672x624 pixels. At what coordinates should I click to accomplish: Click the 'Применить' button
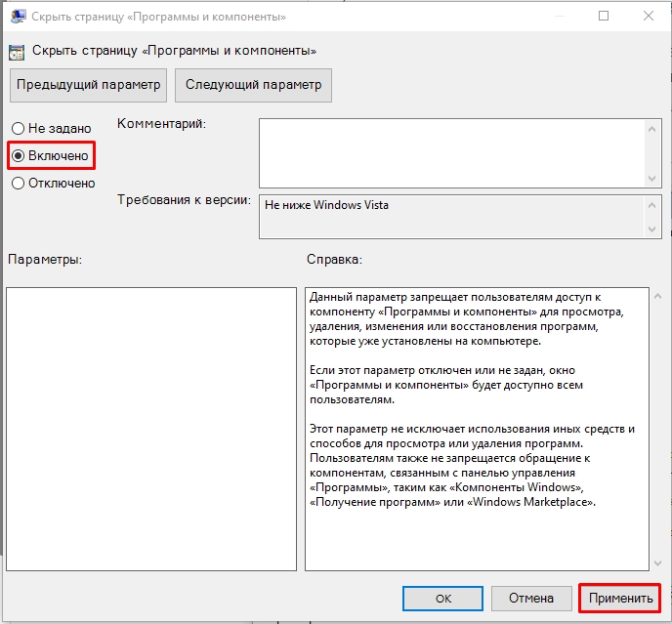[x=620, y=599]
